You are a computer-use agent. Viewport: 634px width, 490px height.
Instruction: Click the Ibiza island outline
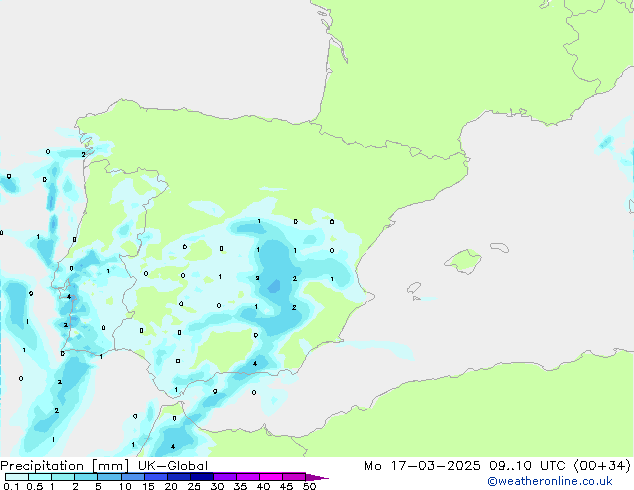tap(414, 288)
